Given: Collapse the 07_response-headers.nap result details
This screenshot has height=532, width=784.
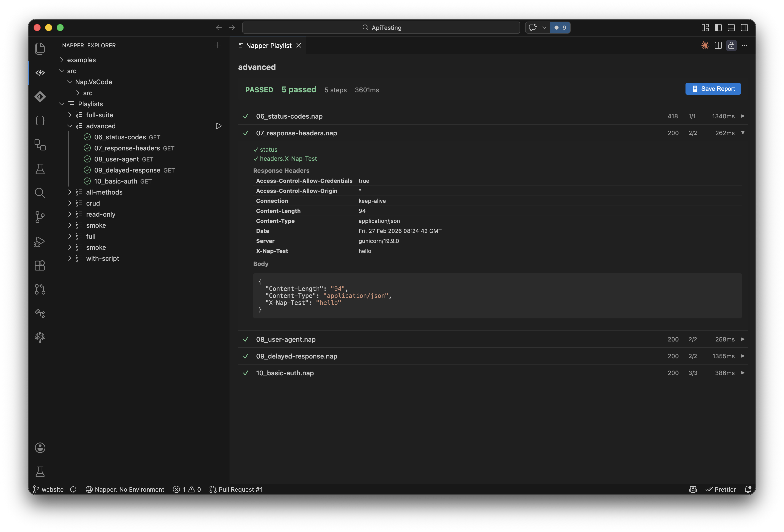Looking at the screenshot, I should (743, 133).
